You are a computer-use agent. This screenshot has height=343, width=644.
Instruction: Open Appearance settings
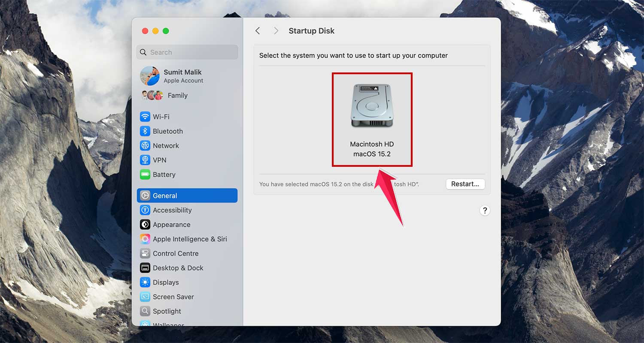click(x=172, y=224)
